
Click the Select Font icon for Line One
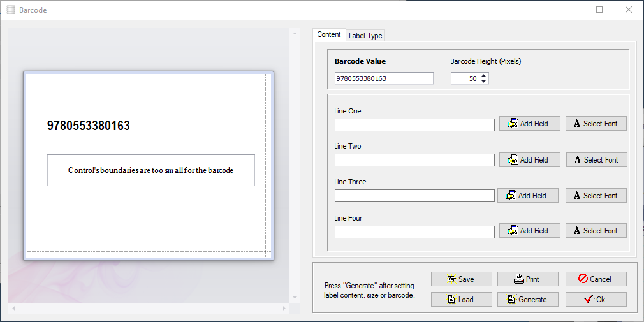577,123
